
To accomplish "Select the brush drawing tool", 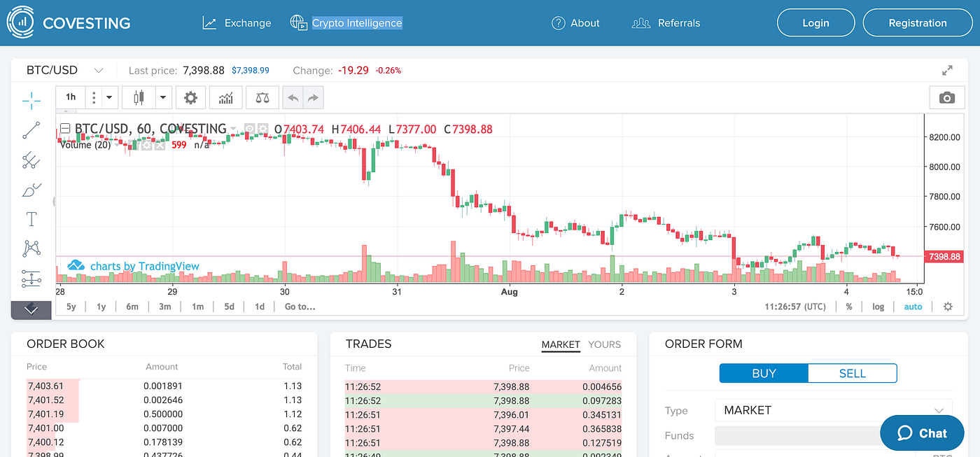I will [31, 190].
